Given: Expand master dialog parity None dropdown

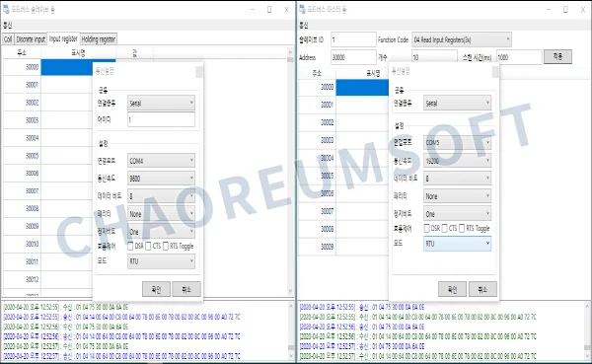Looking at the screenshot, I should tap(457, 196).
